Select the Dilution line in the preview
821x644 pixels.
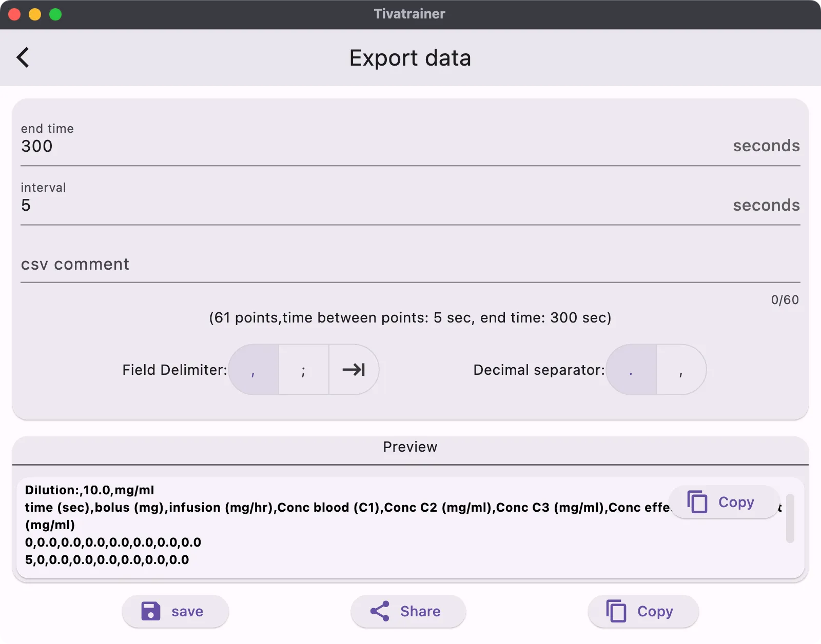click(x=89, y=490)
